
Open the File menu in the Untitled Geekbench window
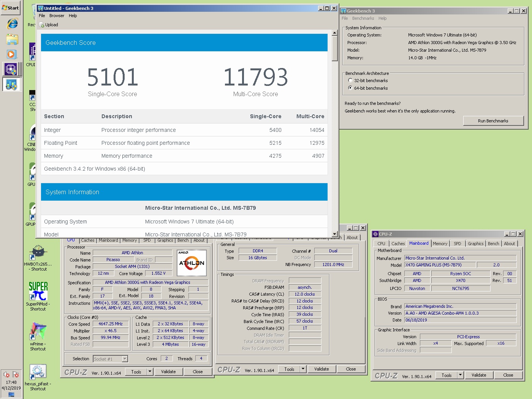click(x=42, y=16)
